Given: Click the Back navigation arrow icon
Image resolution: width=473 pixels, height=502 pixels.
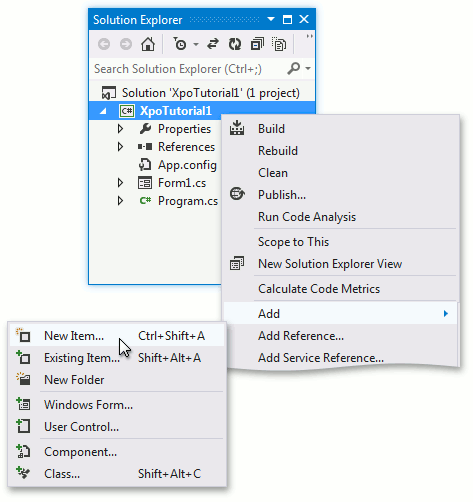Looking at the screenshot, I should (x=104, y=44).
